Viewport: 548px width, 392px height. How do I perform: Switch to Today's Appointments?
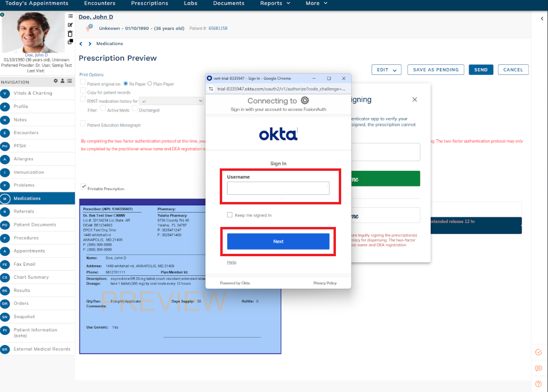click(36, 3)
